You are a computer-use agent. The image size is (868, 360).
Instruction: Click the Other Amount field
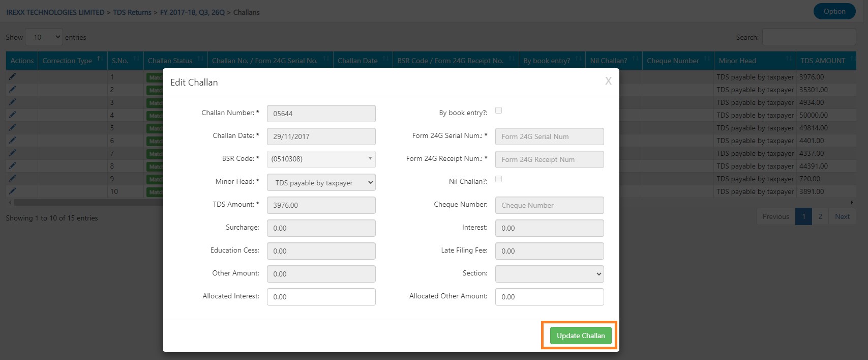click(321, 274)
